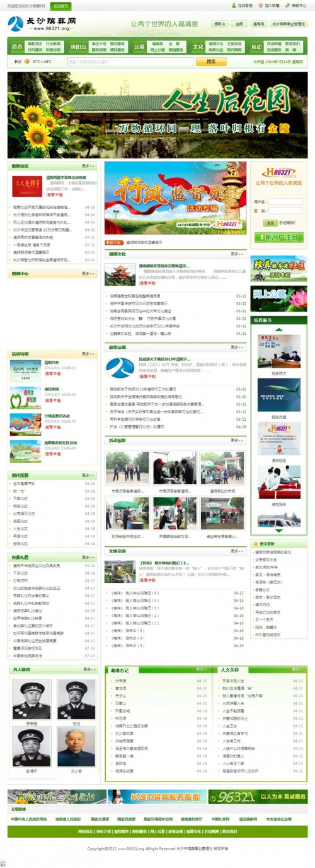This screenshot has height=868, width=315.
Task: Click the 长沙市殡葬服务指南 bottom banner
Action: click(157, 796)
